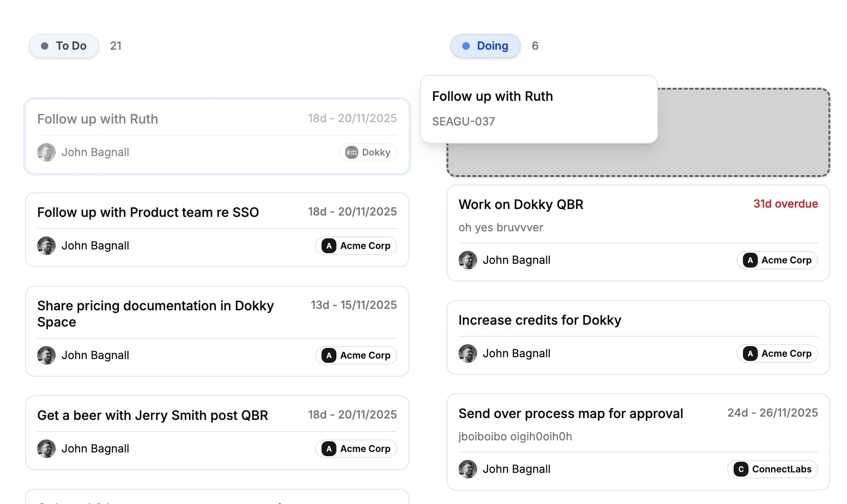847x504 pixels.
Task: Click Acme Corp logo on SSO task
Action: pyautogui.click(x=329, y=246)
